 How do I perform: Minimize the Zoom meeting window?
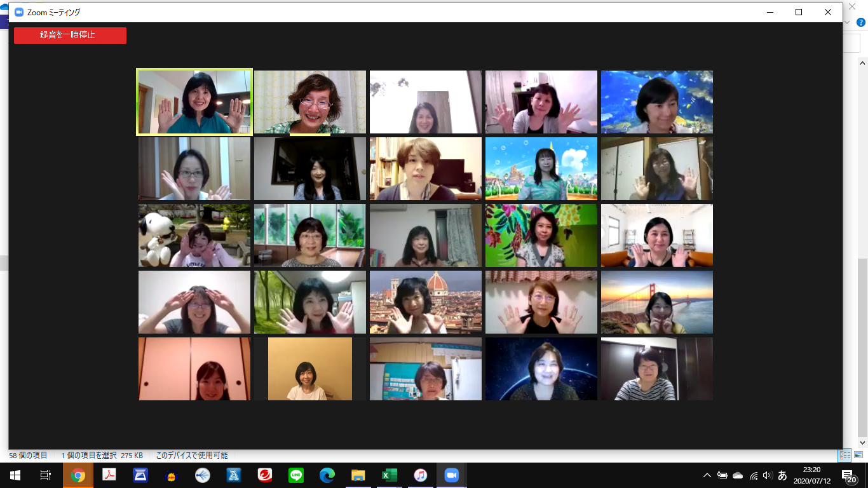(770, 12)
